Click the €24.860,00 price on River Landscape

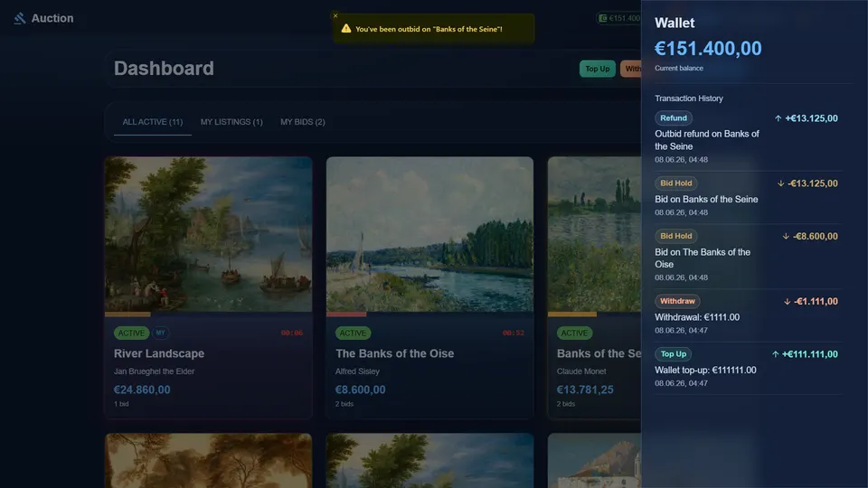click(142, 389)
